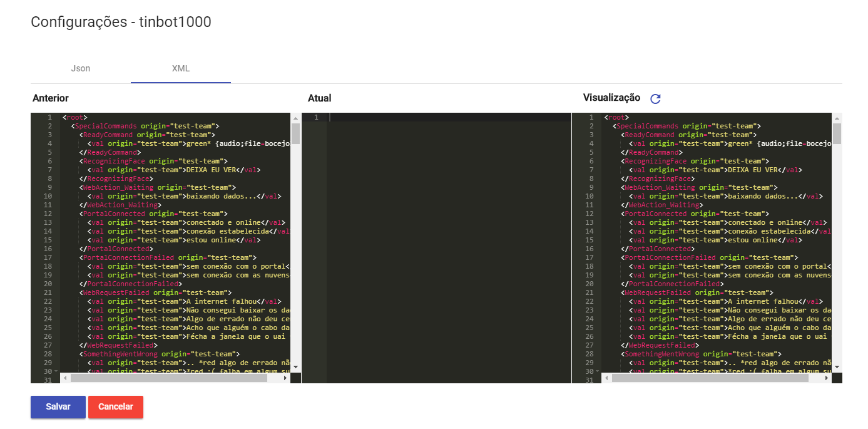Click "conectado e online" line in Visualização

pyautogui.click(x=728, y=222)
